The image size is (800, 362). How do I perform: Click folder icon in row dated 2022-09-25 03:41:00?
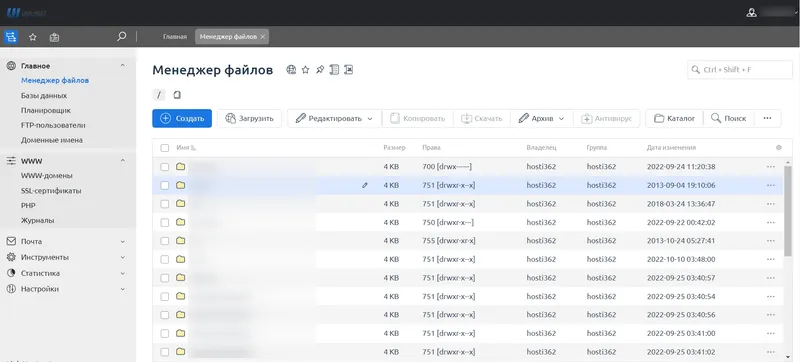(x=181, y=333)
